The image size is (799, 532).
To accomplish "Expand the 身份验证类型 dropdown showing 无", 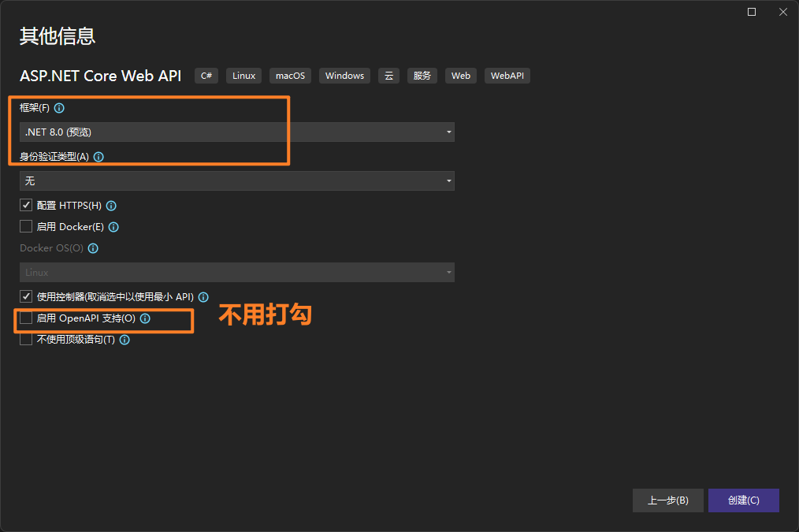I will coord(236,181).
